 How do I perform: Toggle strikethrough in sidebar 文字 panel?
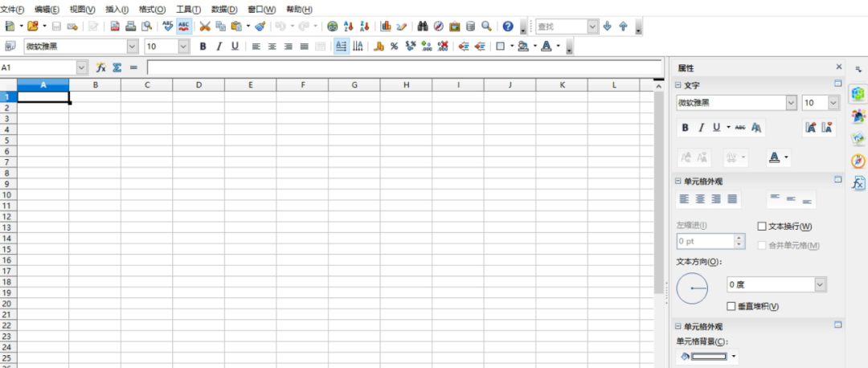tap(740, 128)
